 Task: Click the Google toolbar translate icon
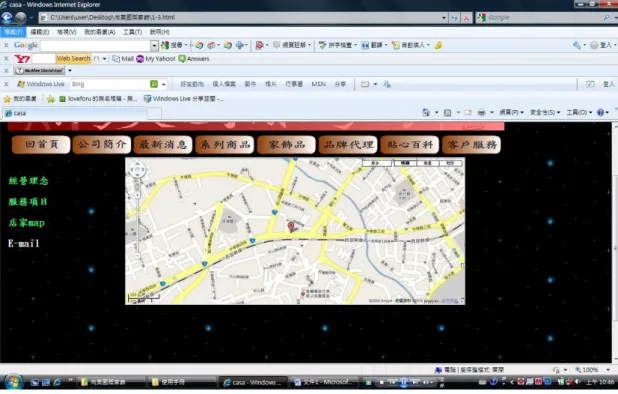(365, 45)
